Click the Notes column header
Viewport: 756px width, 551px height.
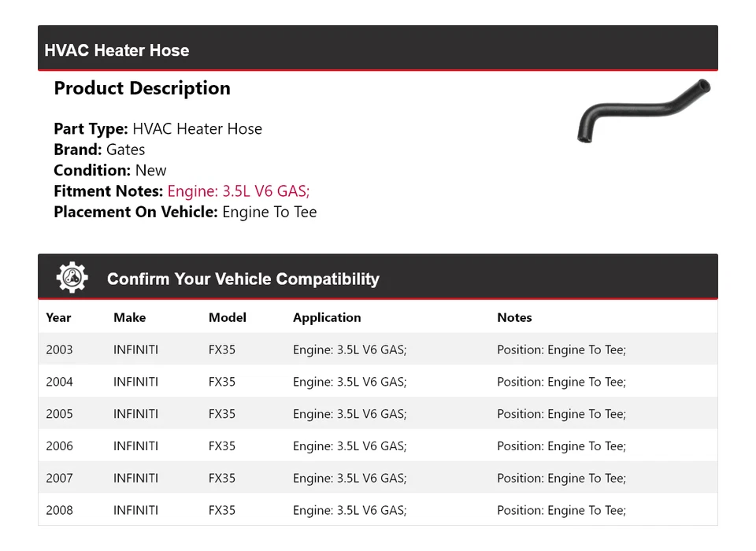(x=514, y=318)
